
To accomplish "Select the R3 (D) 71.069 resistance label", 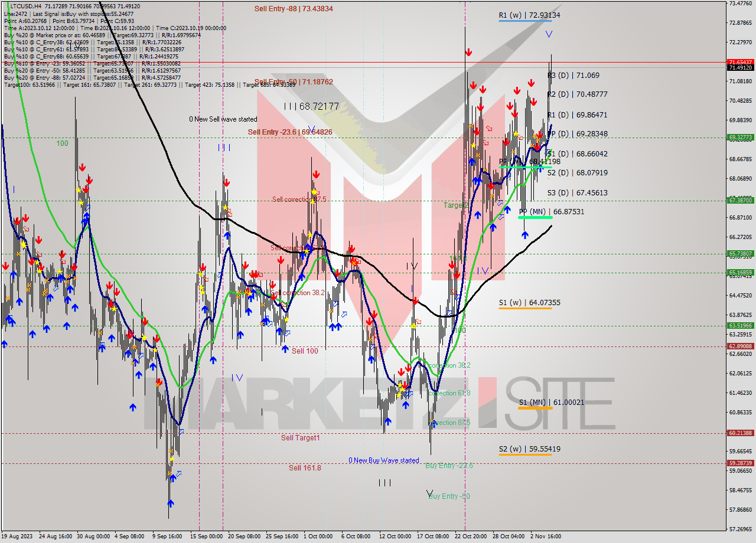I will [x=573, y=76].
